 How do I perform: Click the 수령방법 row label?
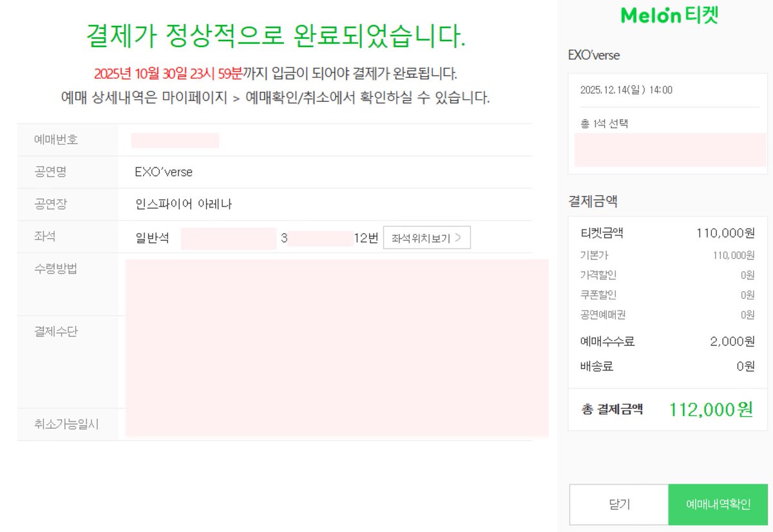[x=56, y=269]
